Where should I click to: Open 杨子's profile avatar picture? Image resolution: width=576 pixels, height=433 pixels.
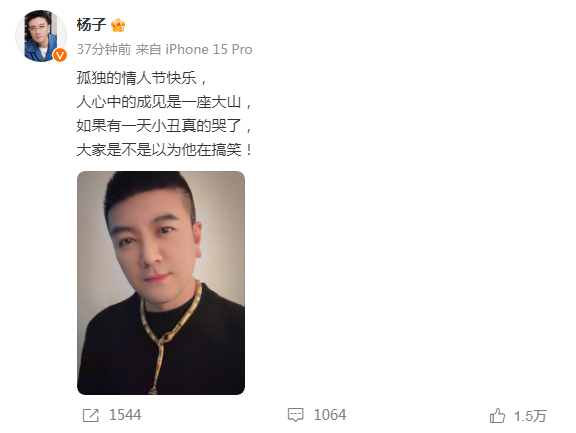pos(41,36)
